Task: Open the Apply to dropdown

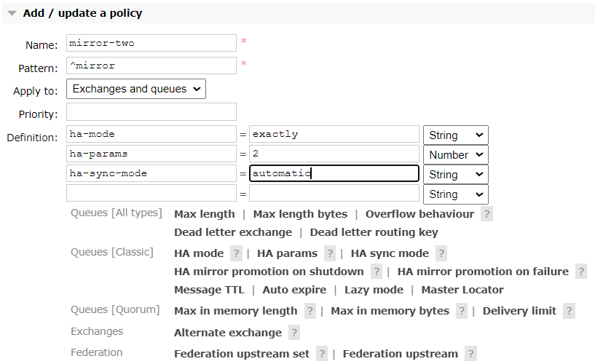Action: click(x=136, y=89)
